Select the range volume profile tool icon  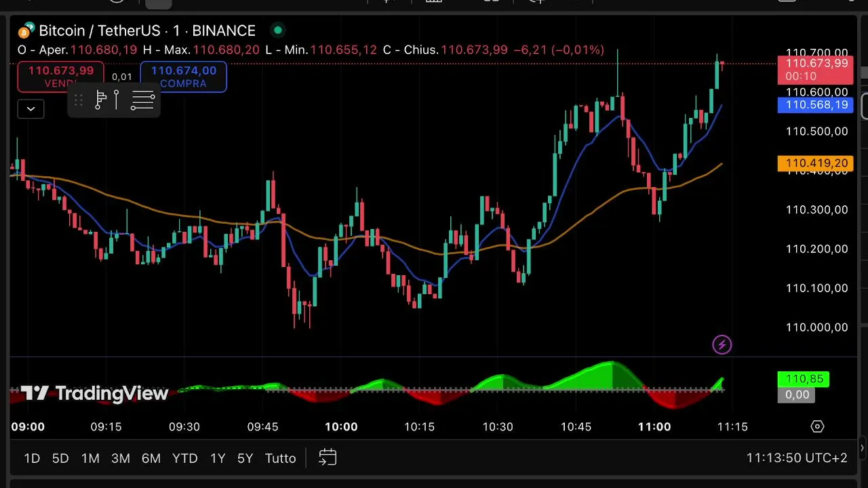pos(100,100)
